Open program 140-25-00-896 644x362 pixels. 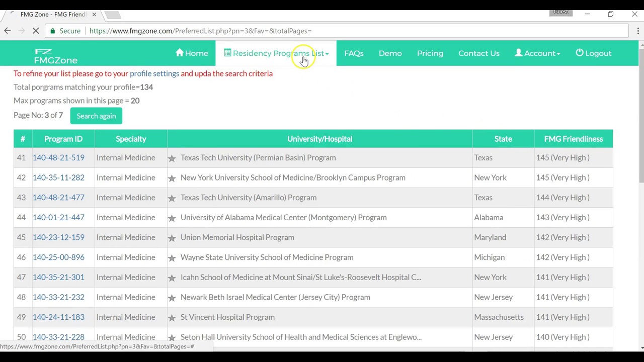58,257
